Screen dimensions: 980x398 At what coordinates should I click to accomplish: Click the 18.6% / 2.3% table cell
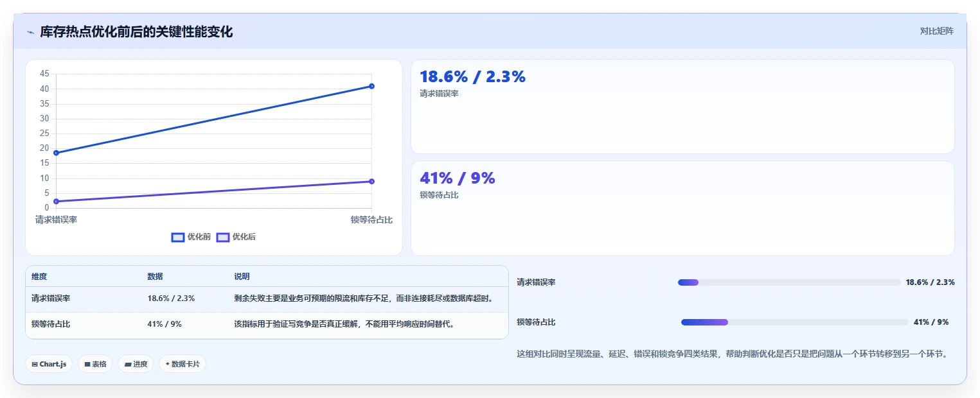pyautogui.click(x=171, y=298)
